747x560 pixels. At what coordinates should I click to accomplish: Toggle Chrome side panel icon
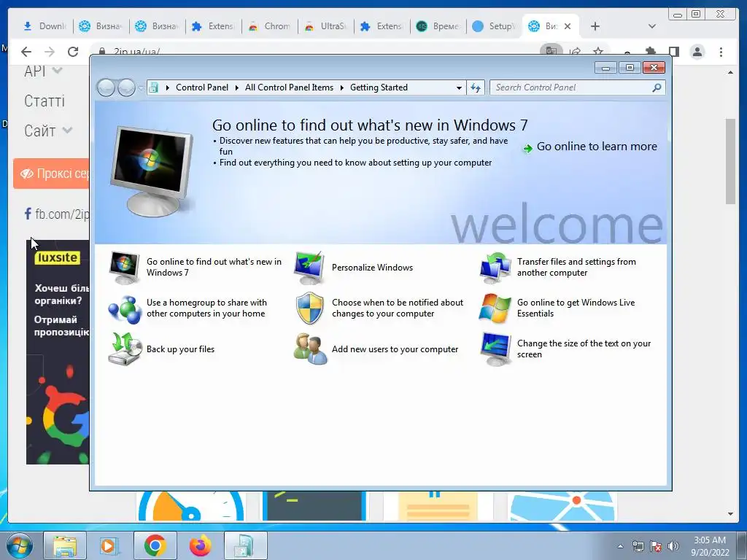673,52
